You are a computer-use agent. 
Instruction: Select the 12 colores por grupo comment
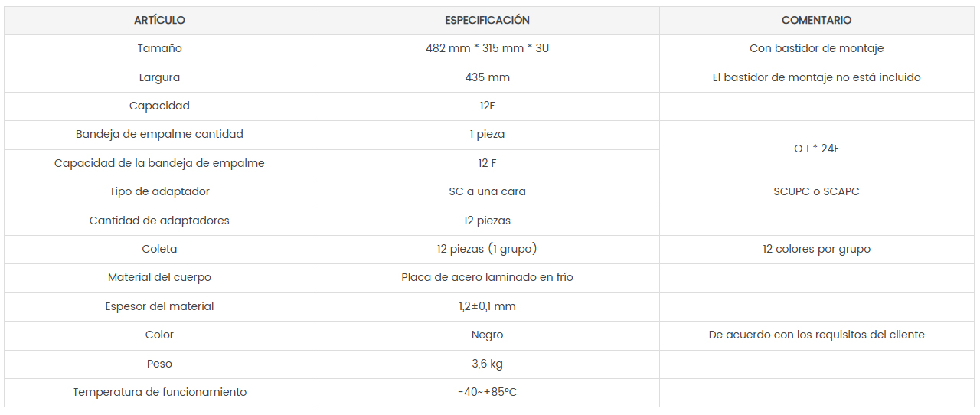(816, 249)
